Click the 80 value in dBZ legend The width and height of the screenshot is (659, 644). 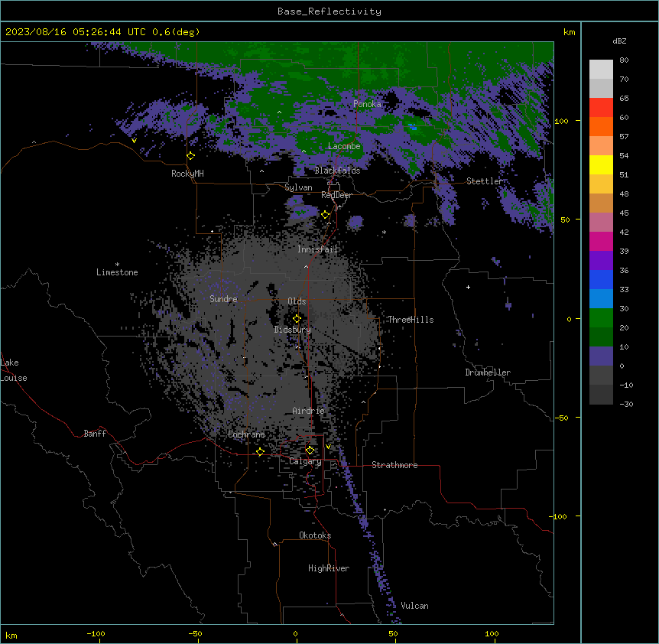[x=624, y=60]
